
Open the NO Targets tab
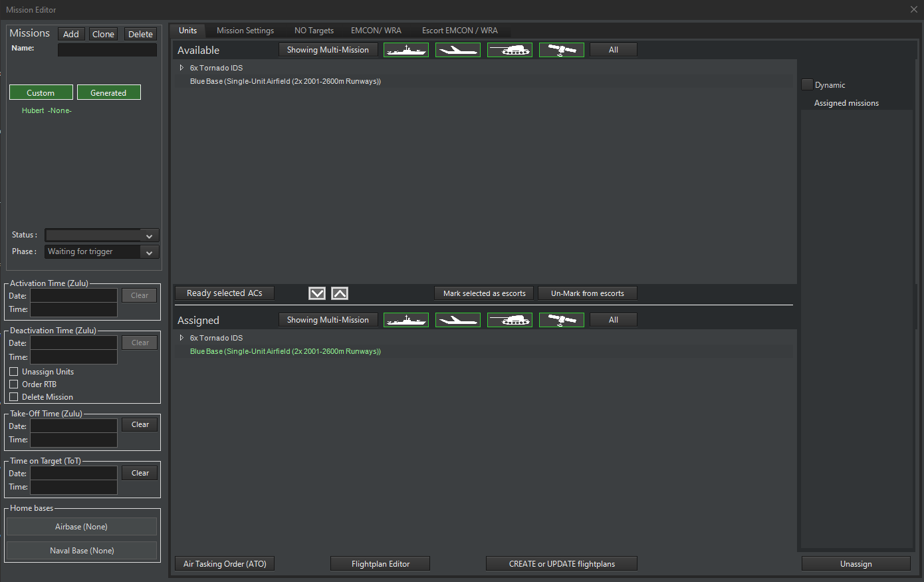tap(314, 31)
